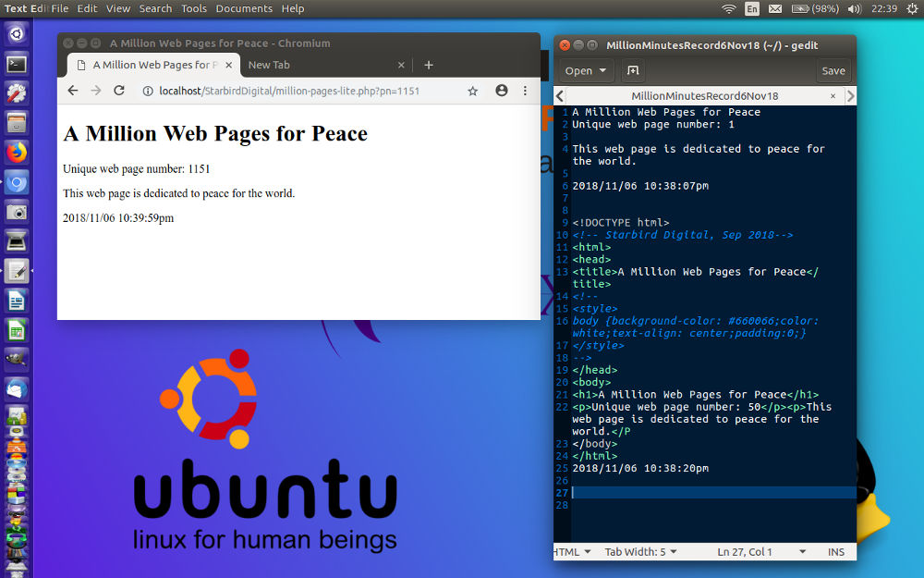Open the Search menu

pyautogui.click(x=155, y=9)
